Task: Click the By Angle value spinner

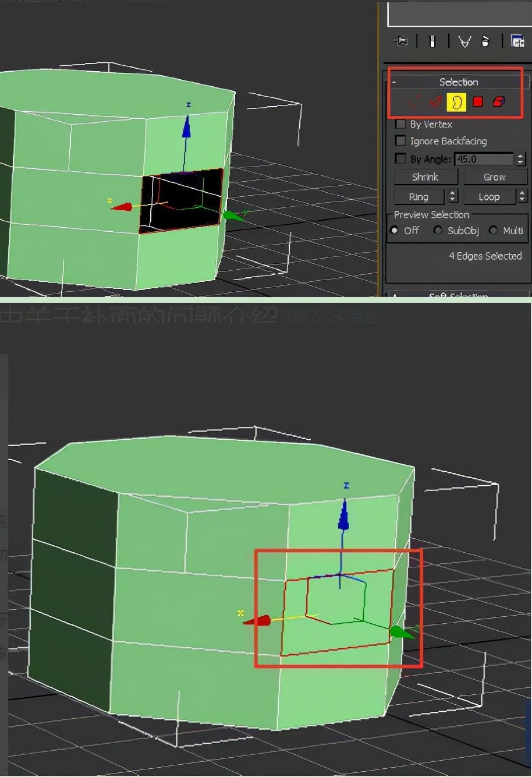Action: 520,158
